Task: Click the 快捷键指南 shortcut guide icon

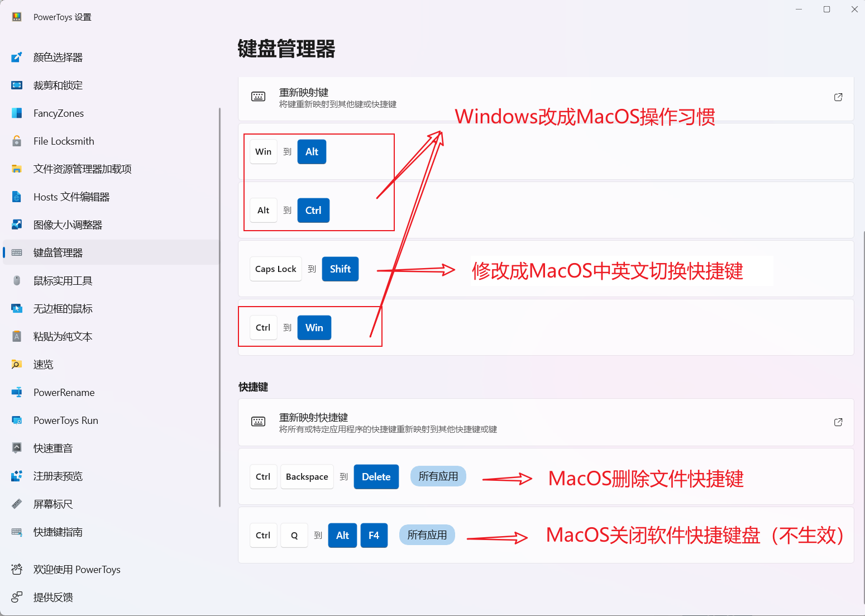Action: [17, 532]
